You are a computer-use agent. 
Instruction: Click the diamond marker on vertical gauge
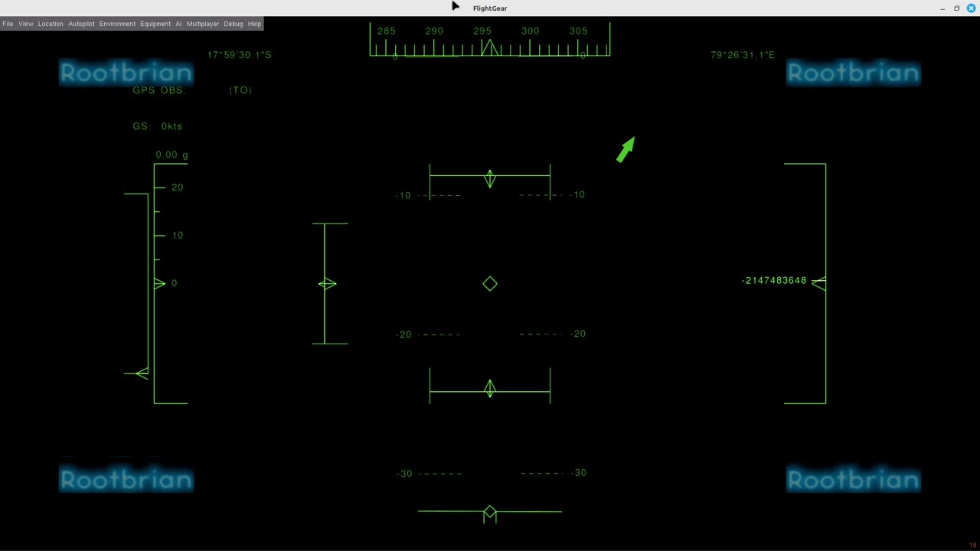[327, 284]
